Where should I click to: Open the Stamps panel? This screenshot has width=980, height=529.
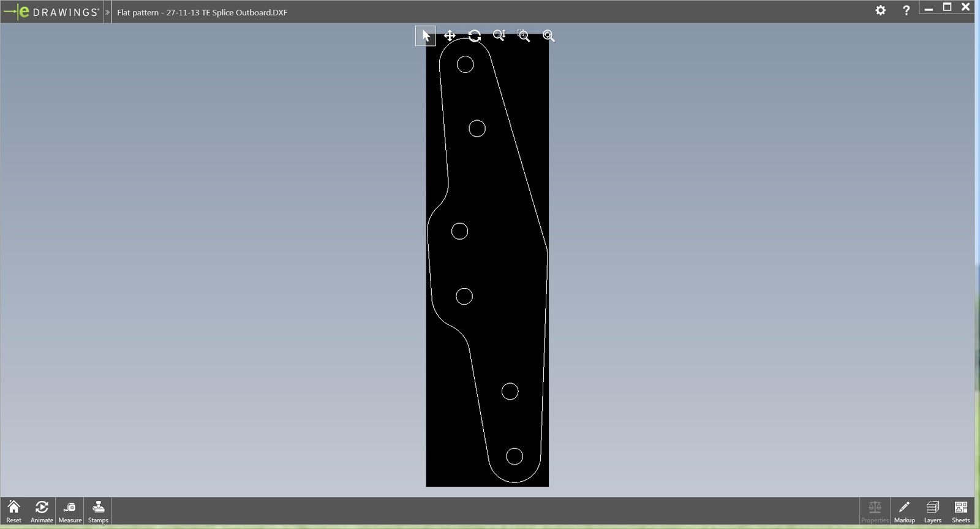(98, 511)
